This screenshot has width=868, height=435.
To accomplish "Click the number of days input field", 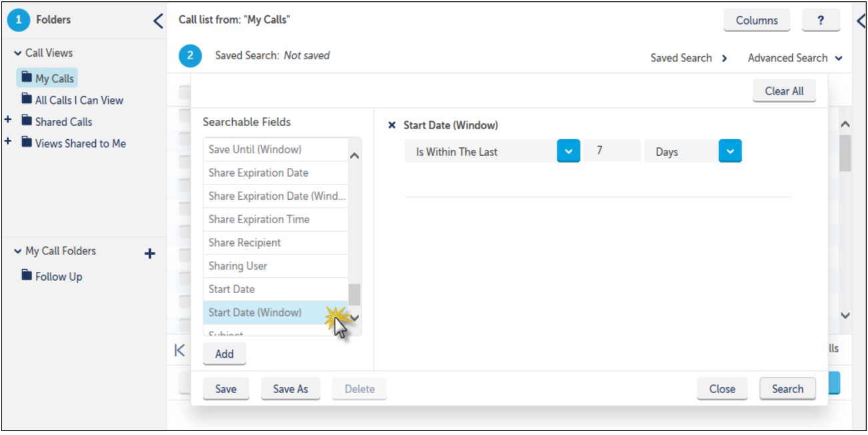I will click(613, 151).
